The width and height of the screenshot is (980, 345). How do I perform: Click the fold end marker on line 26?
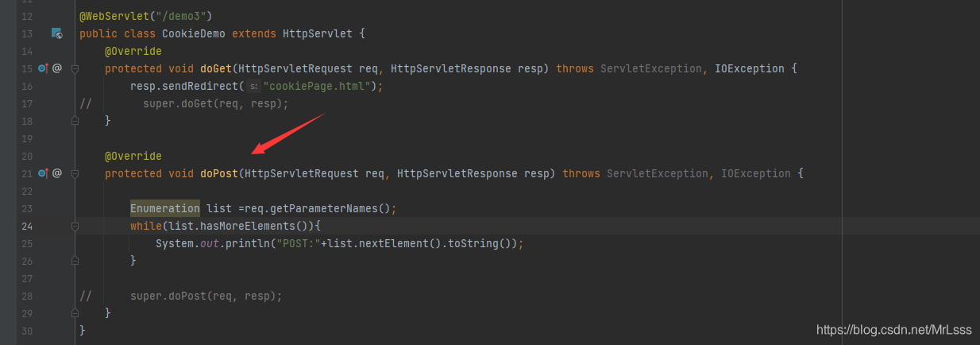(x=75, y=261)
